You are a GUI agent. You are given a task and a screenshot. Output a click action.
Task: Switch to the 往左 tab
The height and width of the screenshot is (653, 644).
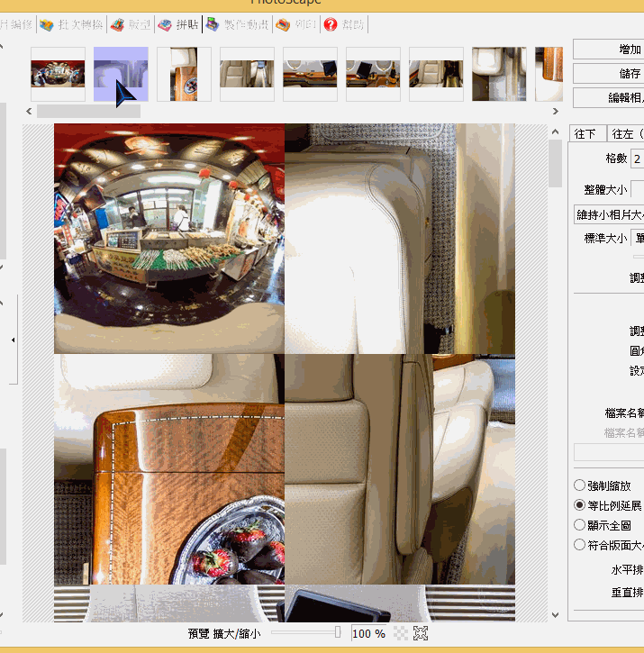pyautogui.click(x=626, y=133)
